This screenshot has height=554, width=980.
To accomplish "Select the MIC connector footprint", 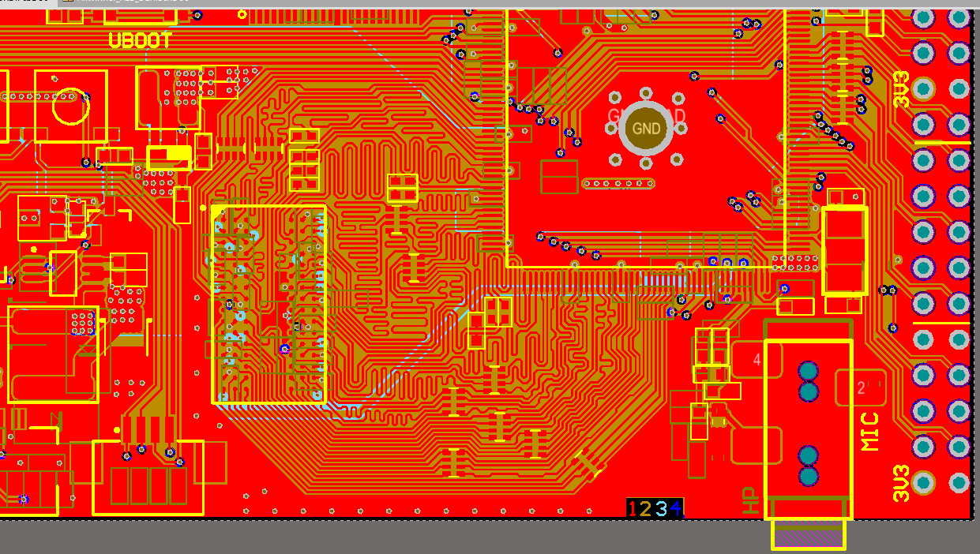I will coord(809,410).
